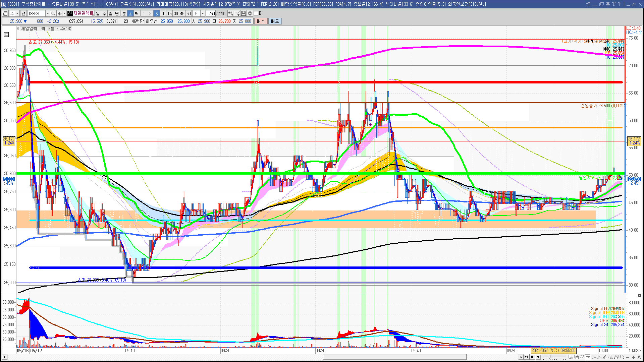Click the grid table icon above the price axis
This screenshot has height=362, width=644.
[x=6, y=35]
